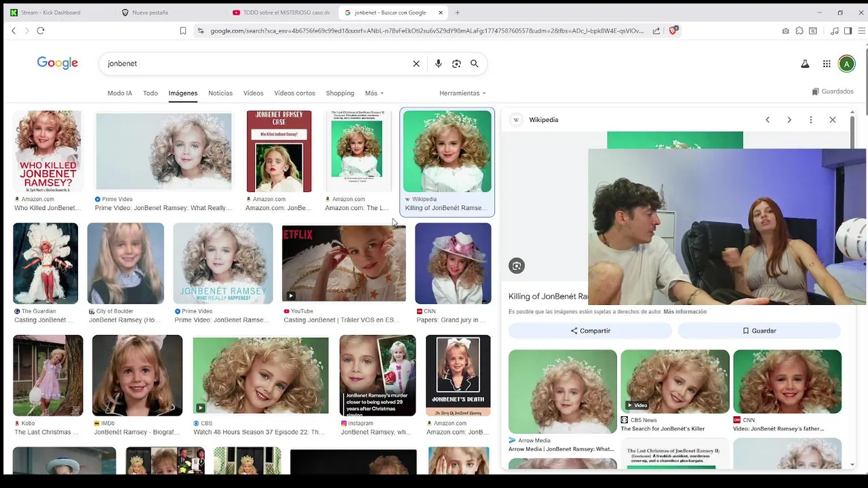868x488 pixels.
Task: Open the Kobo The Last Christmas thumbnail
Action: [48, 375]
